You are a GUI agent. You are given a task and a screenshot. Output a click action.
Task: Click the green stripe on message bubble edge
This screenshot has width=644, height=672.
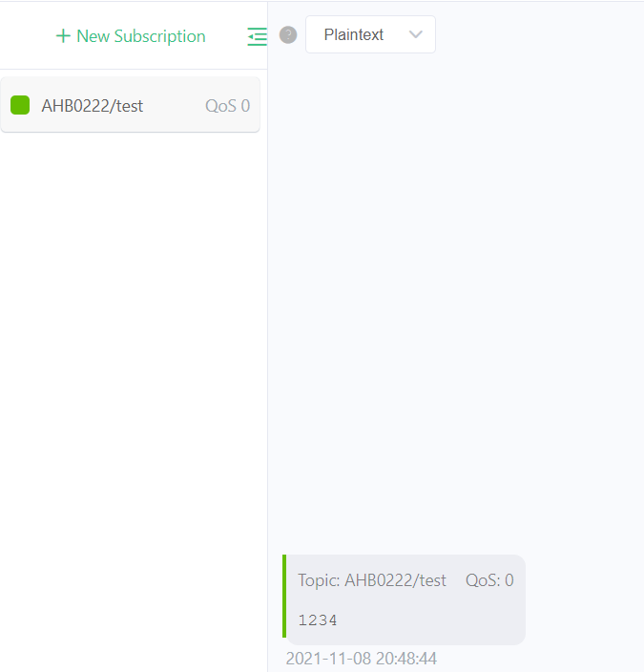[x=284, y=596]
